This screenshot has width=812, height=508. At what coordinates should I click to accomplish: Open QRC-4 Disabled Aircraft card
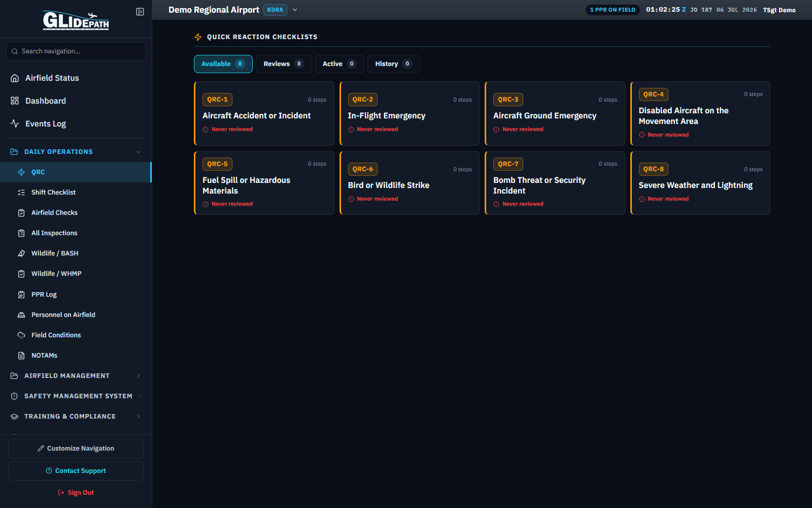(700, 114)
